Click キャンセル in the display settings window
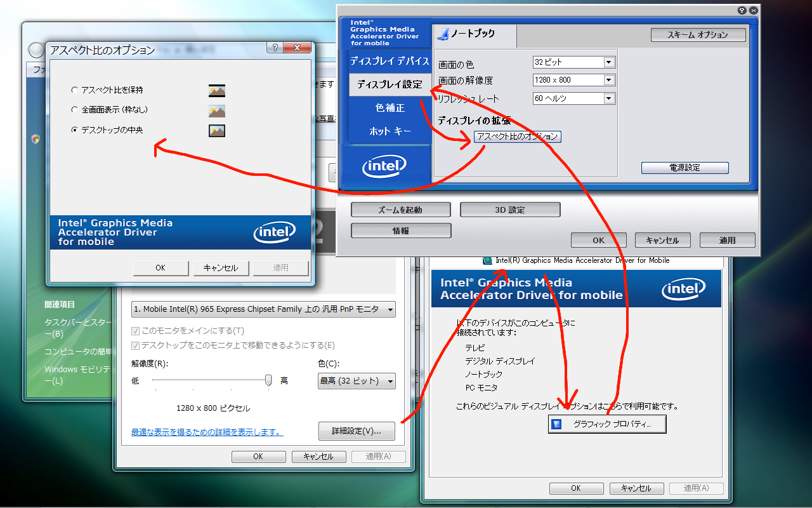 click(318, 457)
